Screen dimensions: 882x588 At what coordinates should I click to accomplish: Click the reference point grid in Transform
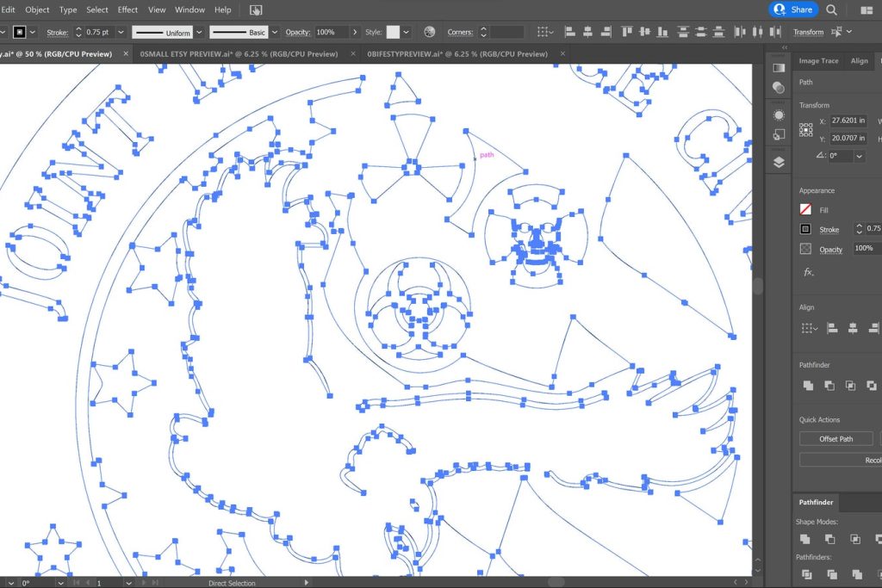(x=805, y=130)
